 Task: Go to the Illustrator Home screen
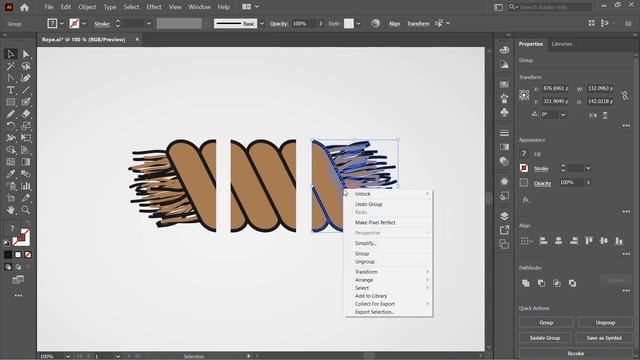24,7
